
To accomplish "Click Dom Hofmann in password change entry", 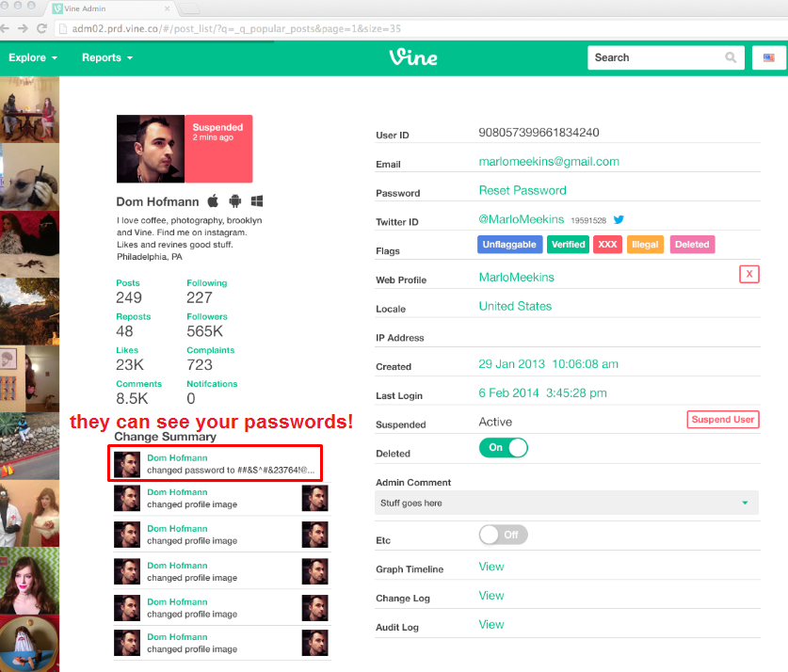I will pos(177,457).
